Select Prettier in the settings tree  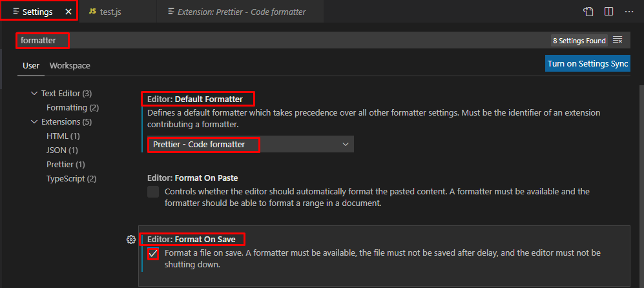point(66,165)
